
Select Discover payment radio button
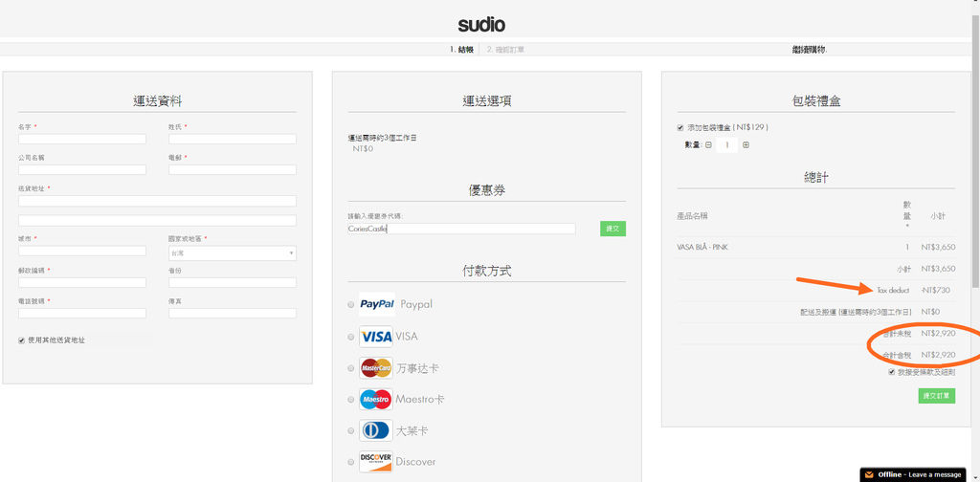point(350,462)
